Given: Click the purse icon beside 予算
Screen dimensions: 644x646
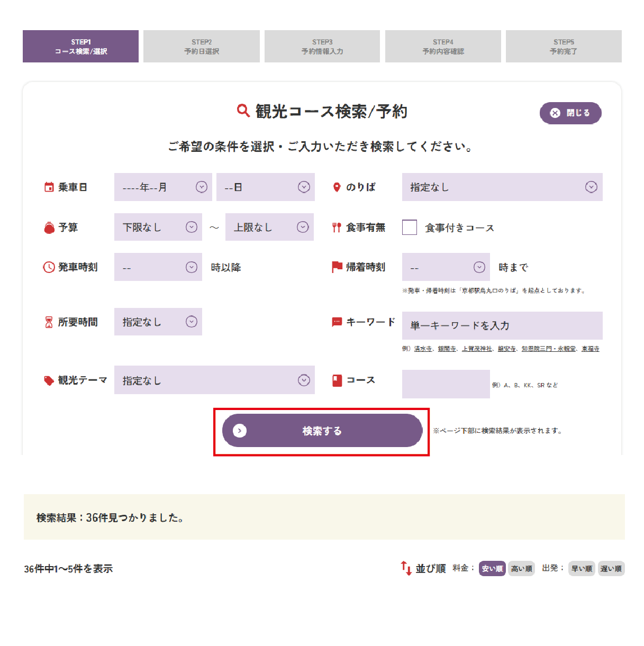Looking at the screenshot, I should pyautogui.click(x=49, y=228).
